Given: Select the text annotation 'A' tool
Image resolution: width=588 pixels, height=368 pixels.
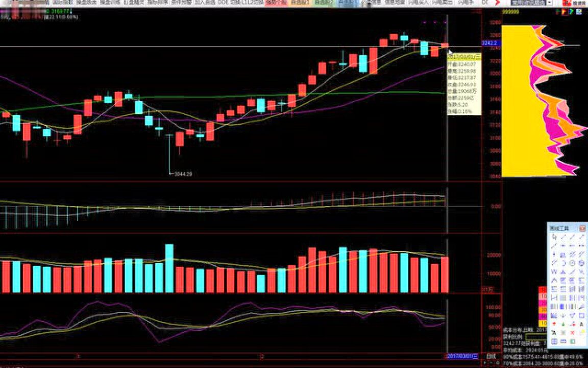Looking at the screenshot, I should click(581, 324).
